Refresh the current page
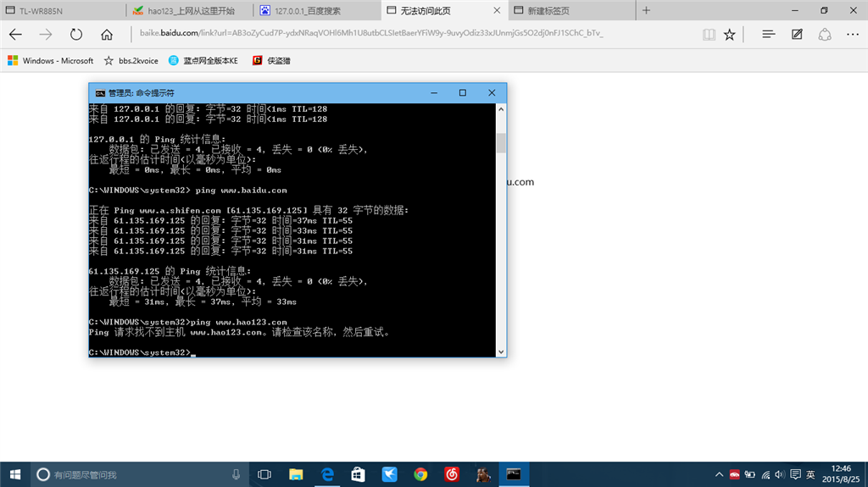 coord(75,35)
